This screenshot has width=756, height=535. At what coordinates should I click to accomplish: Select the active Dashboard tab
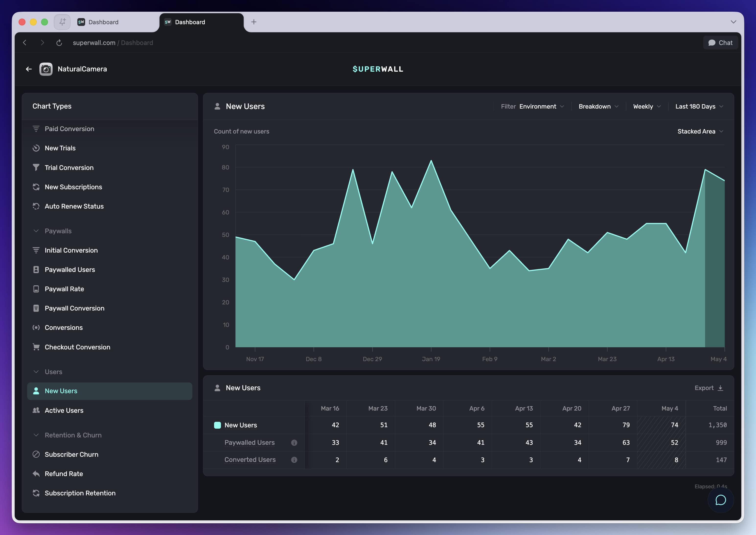point(201,22)
